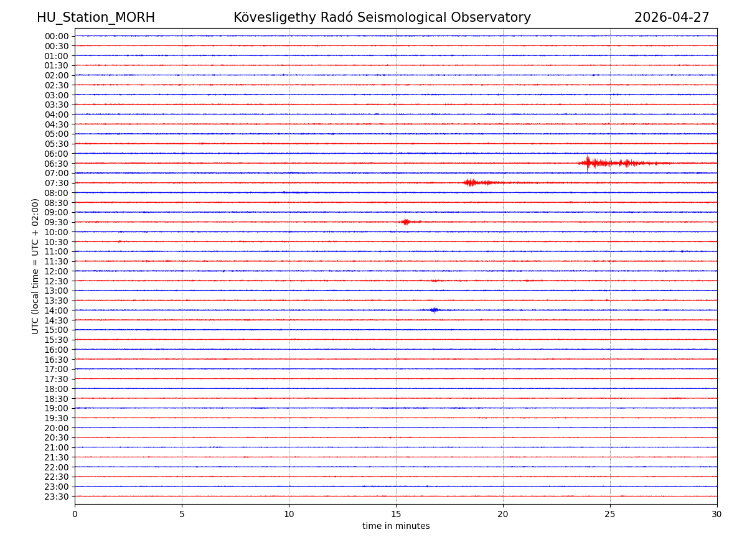This screenshot has width=747, height=560.
Task: Click the 00:00 time label on the y-axis
Action: pyautogui.click(x=57, y=36)
